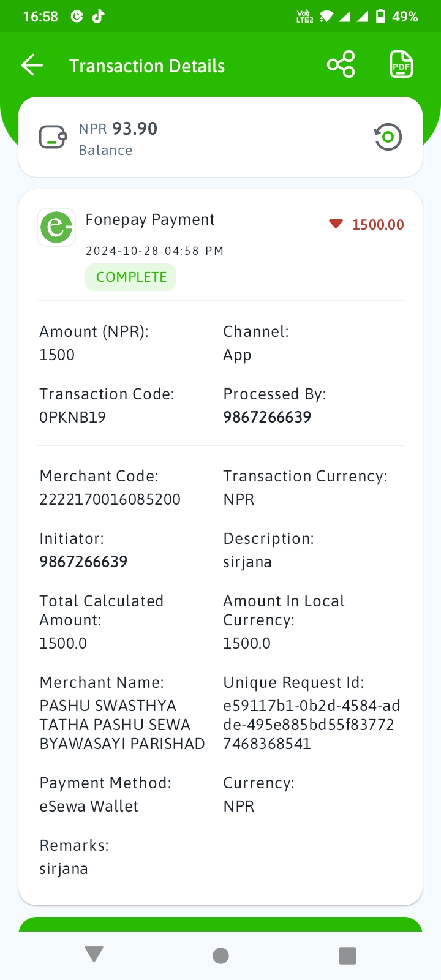Screen dimensions: 441x980
Task: Tap the share icon in header
Action: pyautogui.click(x=341, y=64)
